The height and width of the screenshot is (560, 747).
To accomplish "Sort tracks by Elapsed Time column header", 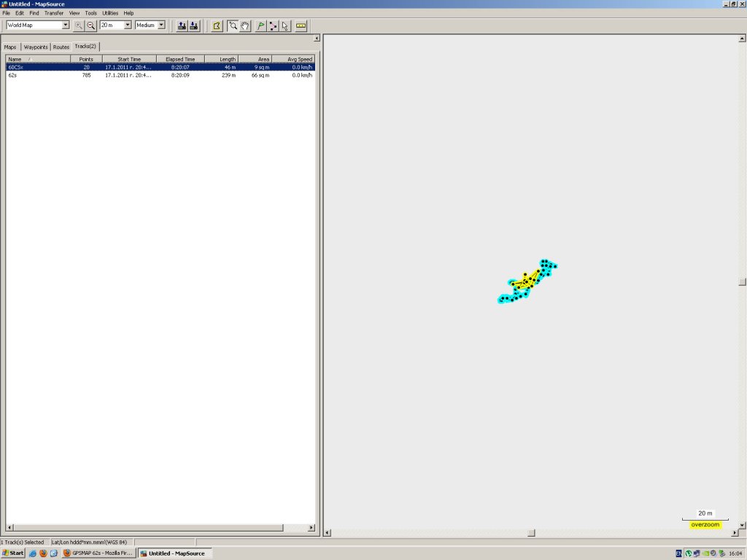I will point(181,59).
